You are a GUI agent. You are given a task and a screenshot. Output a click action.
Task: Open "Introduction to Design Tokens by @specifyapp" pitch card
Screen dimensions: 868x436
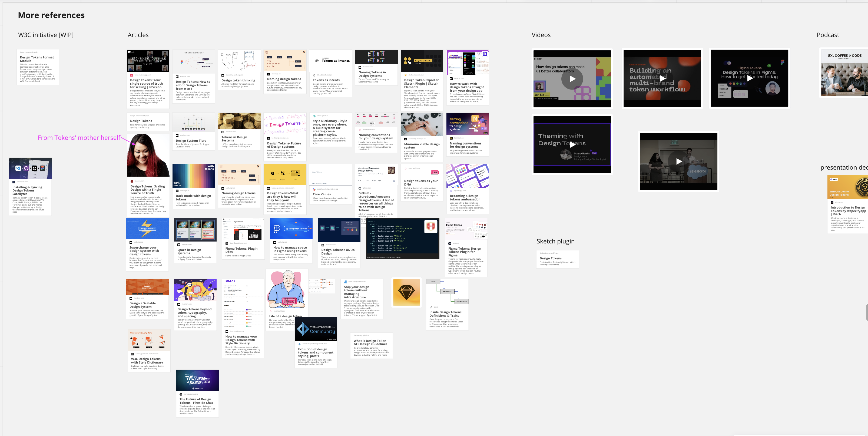click(x=848, y=204)
